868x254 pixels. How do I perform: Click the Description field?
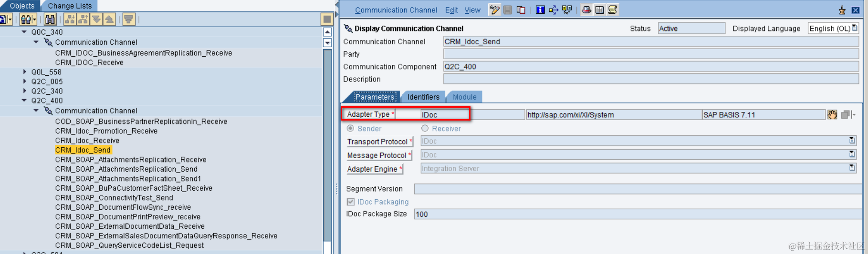coord(651,79)
